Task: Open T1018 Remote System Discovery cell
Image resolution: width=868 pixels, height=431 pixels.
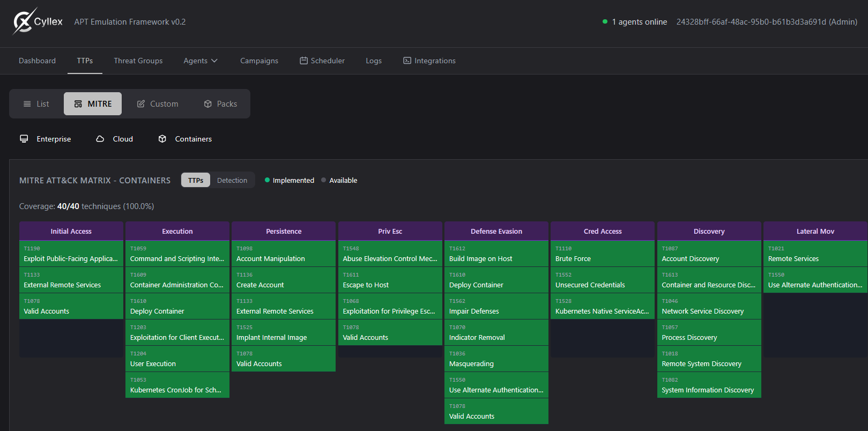Action: coord(709,359)
